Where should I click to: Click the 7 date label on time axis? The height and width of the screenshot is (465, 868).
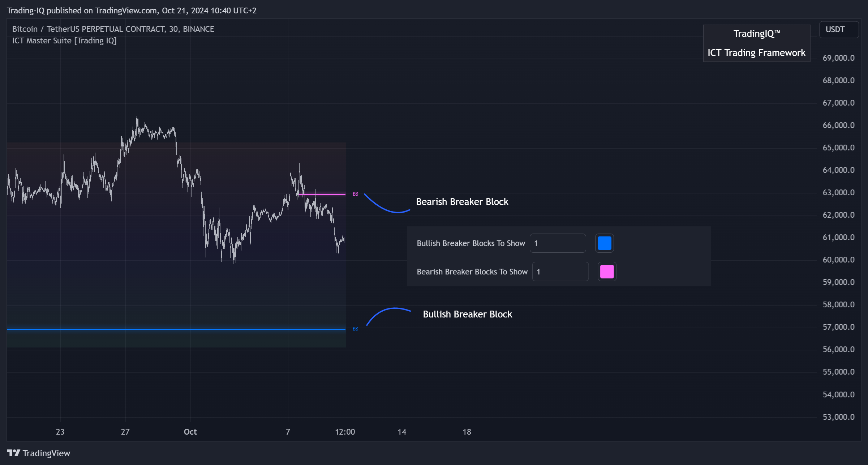(x=288, y=432)
